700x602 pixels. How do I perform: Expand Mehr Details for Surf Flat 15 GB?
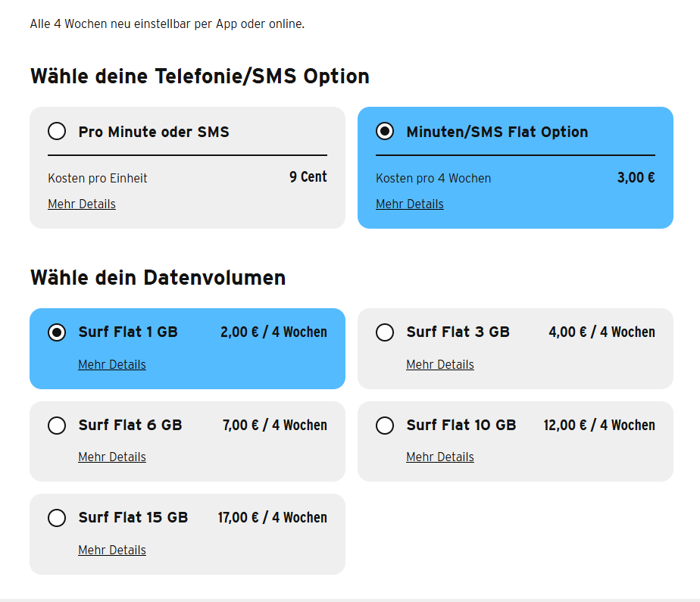(x=112, y=551)
